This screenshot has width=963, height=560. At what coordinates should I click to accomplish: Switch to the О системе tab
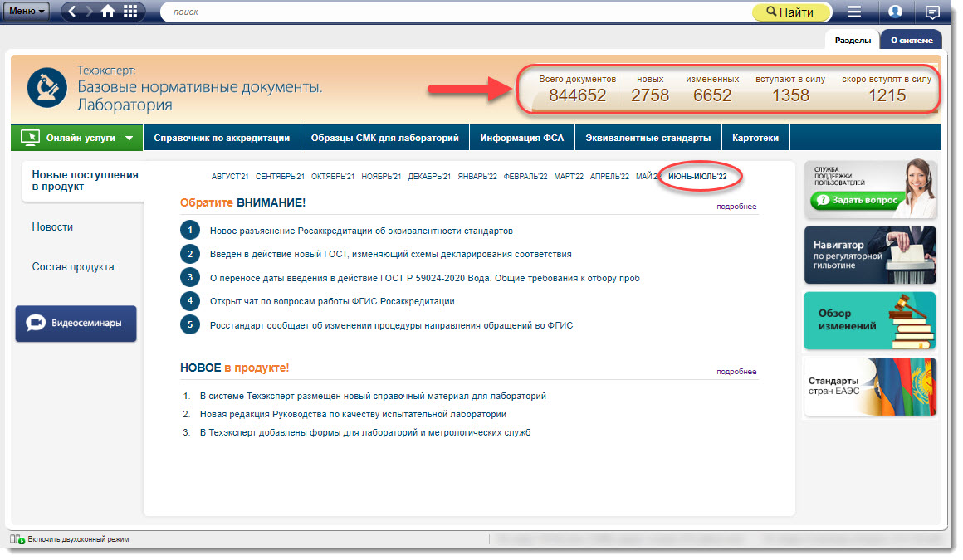point(912,40)
